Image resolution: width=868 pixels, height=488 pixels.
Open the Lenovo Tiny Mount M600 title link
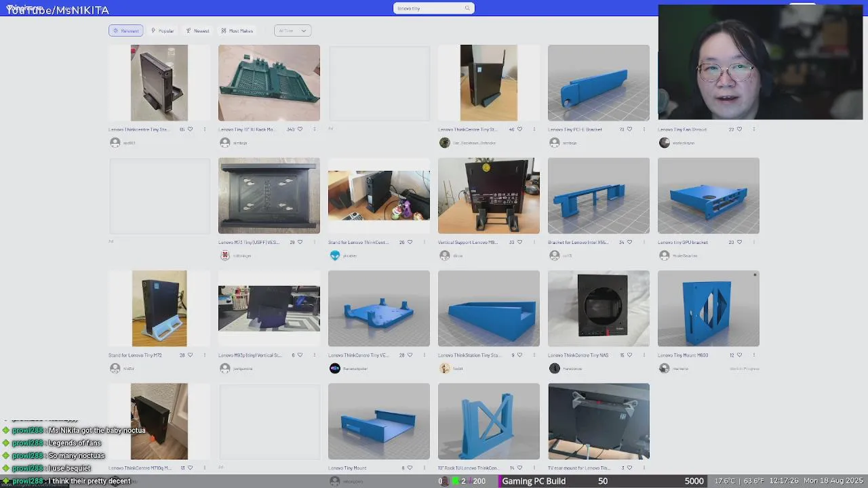[x=683, y=354]
